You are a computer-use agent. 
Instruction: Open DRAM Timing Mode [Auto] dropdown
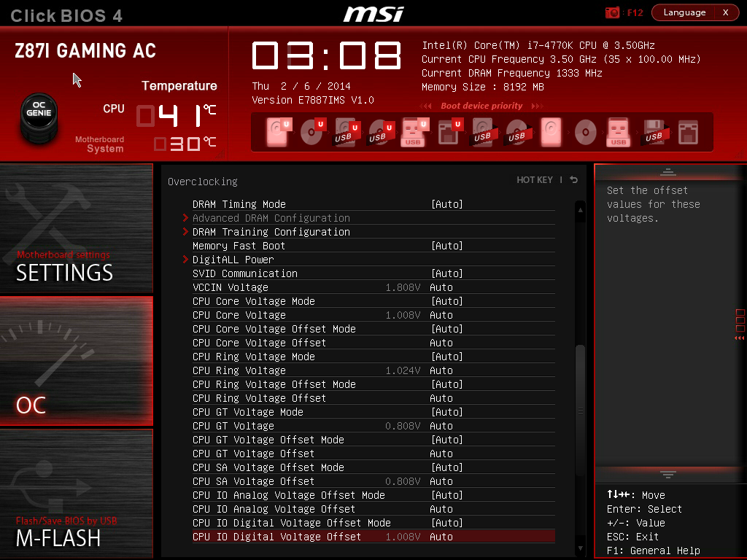tap(447, 204)
